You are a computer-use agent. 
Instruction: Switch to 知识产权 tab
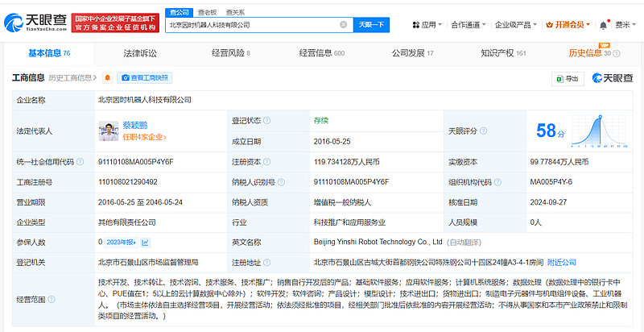503,53
